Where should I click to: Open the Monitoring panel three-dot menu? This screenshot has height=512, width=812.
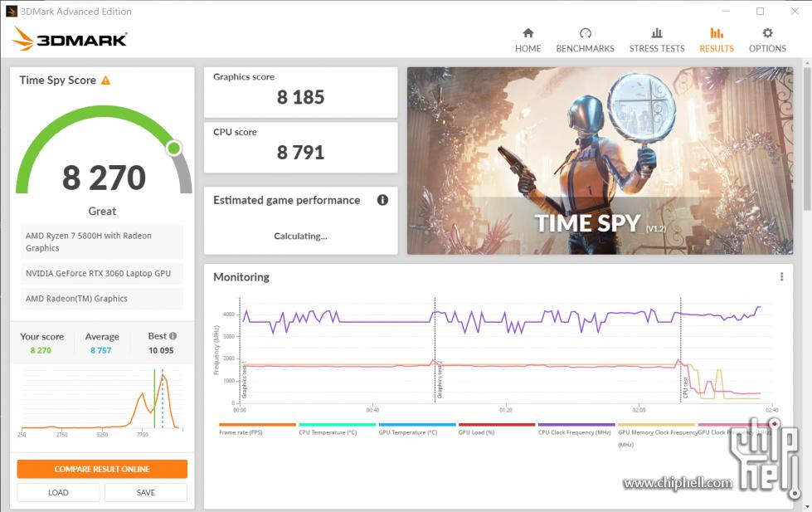(x=781, y=276)
